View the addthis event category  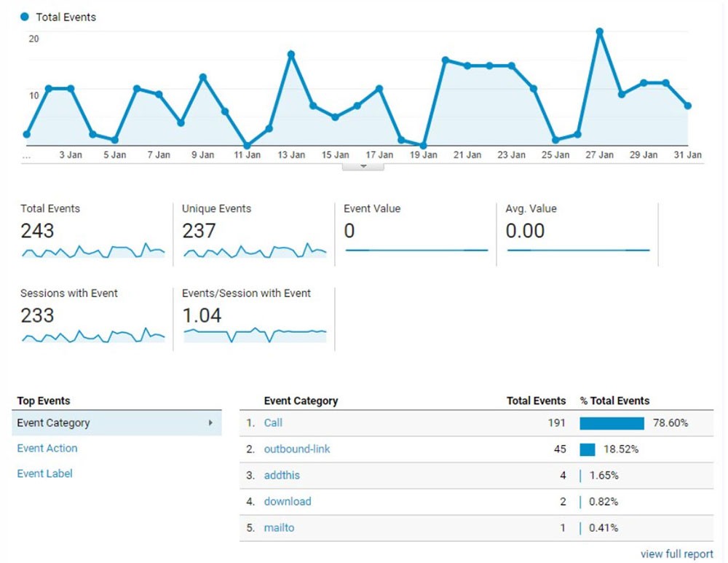[282, 475]
